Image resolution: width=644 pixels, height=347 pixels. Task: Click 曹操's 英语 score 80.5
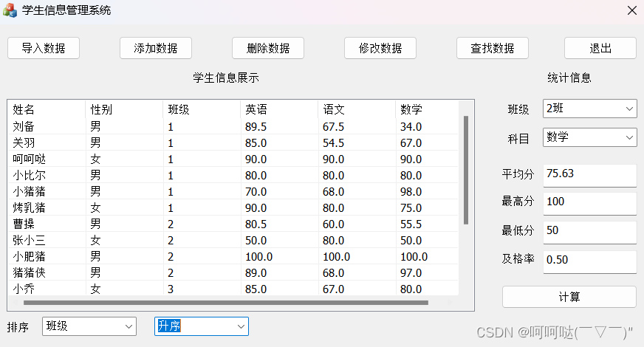(256, 224)
